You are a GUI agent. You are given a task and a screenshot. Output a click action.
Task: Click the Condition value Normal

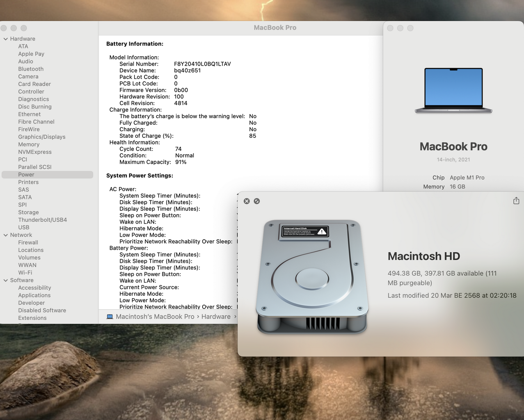[185, 155]
